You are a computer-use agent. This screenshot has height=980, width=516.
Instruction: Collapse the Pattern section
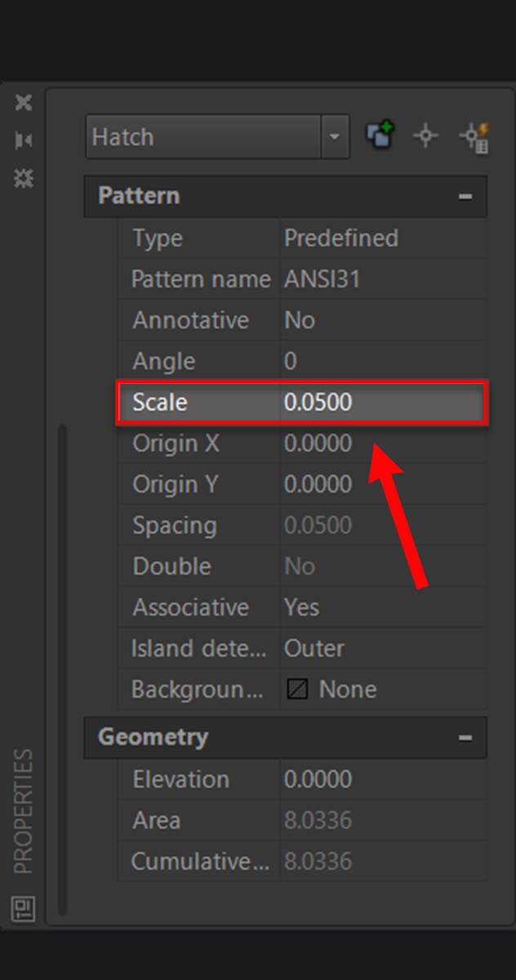click(465, 197)
